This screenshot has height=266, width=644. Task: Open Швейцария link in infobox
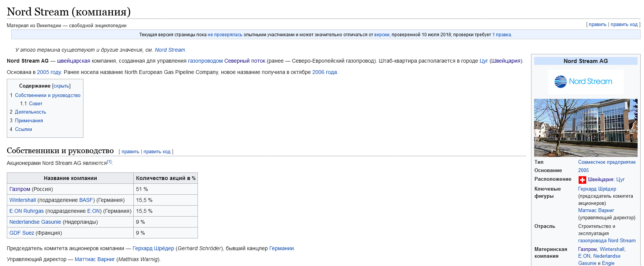click(x=601, y=180)
